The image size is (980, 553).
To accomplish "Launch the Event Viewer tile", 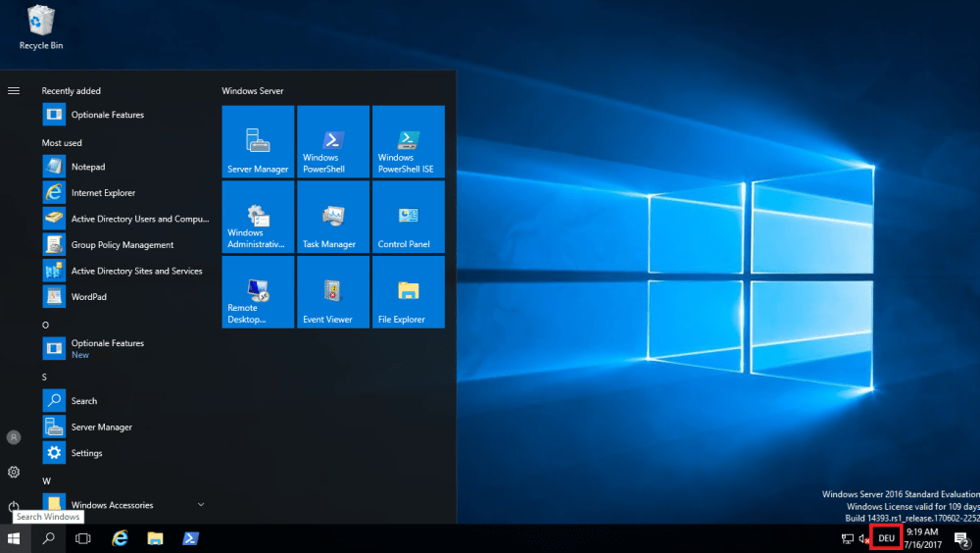I will (x=333, y=292).
